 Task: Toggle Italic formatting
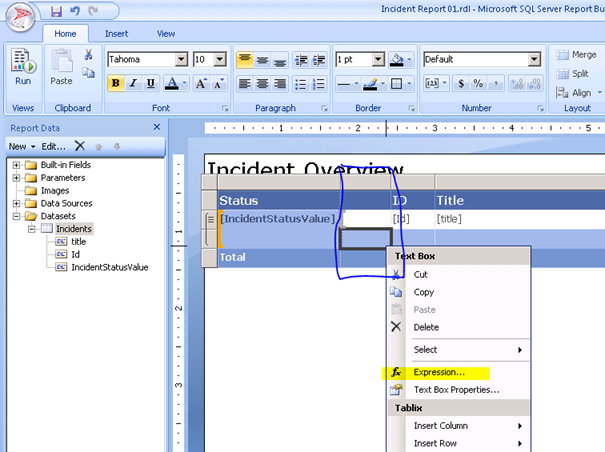pos(133,83)
